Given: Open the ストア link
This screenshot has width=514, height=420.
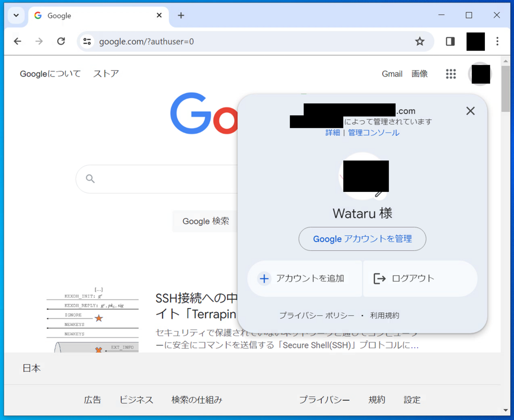Looking at the screenshot, I should pos(106,74).
